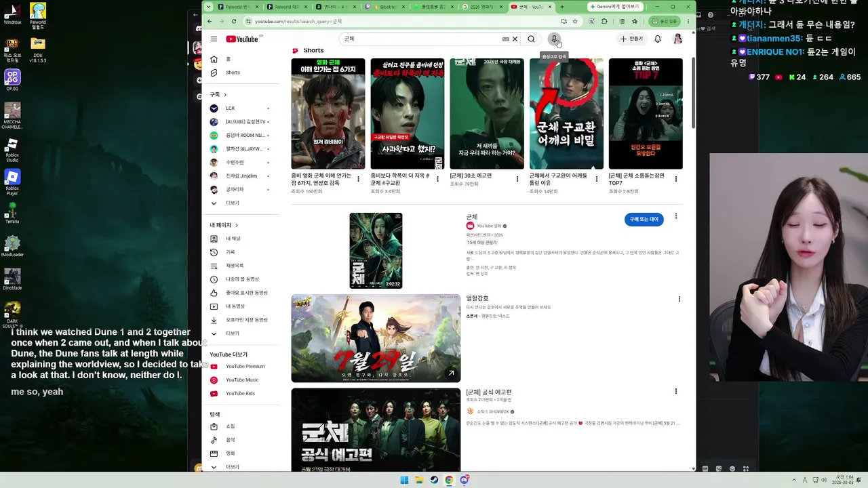Go to YouTube home via the logo
This screenshot has width=868, height=488.
242,39
